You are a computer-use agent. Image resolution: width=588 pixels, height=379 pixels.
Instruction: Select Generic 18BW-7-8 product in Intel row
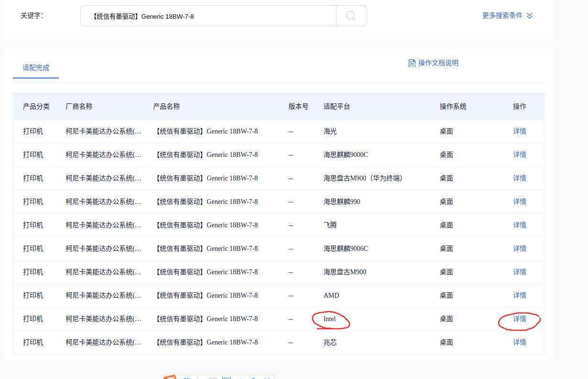point(206,319)
